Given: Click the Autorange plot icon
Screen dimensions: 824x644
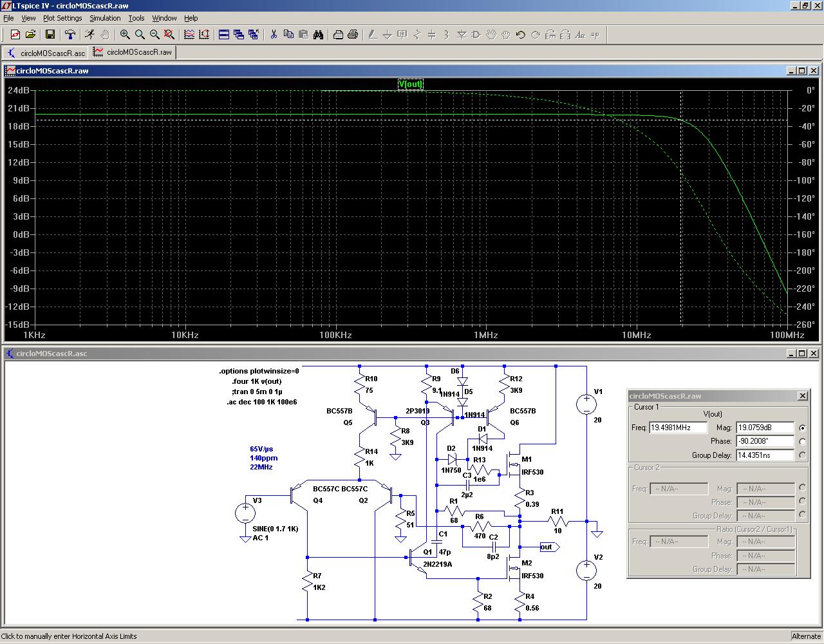Looking at the screenshot, I should (204, 35).
